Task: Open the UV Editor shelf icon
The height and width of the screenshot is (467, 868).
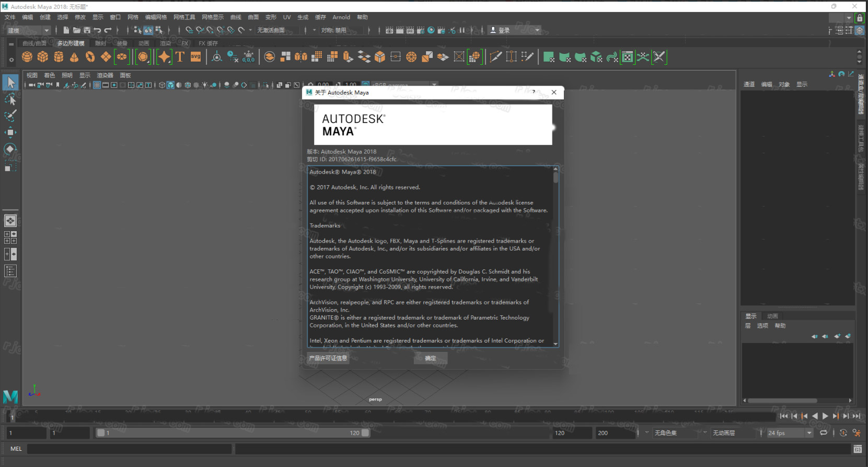Action: click(628, 57)
